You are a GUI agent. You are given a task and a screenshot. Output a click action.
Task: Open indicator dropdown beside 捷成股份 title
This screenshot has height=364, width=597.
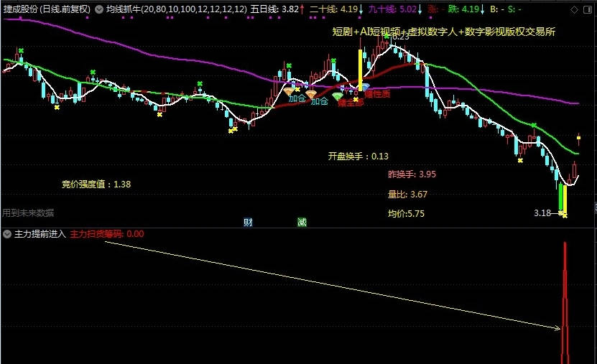[x=98, y=9]
